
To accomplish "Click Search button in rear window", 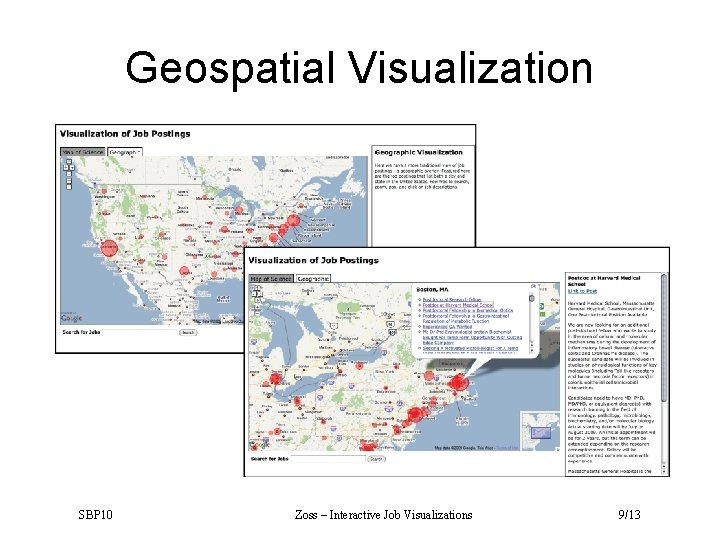I will 188,332.
